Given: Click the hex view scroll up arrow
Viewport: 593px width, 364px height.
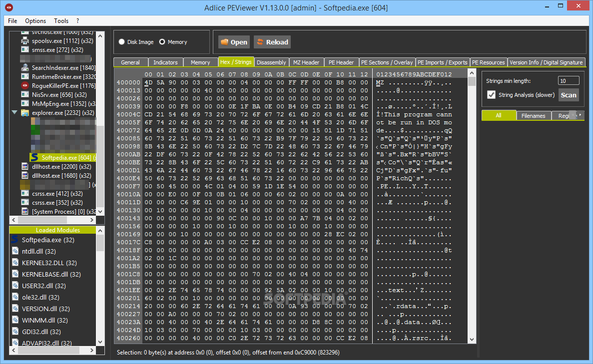Looking at the screenshot, I should tap(472, 72).
